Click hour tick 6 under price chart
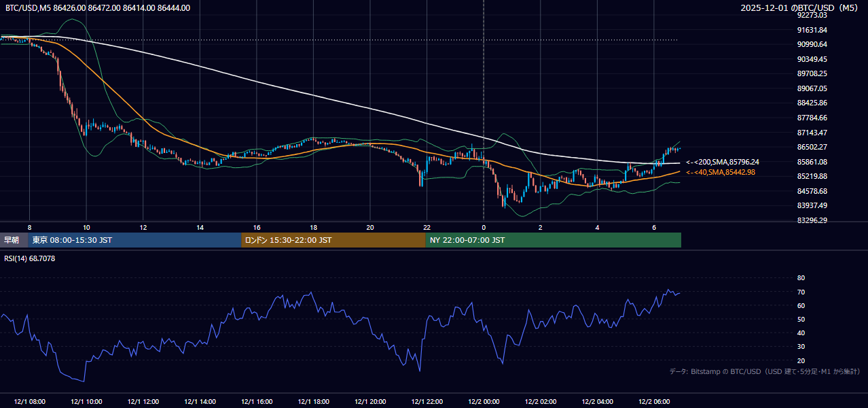The width and height of the screenshot is (868, 408). (x=654, y=227)
